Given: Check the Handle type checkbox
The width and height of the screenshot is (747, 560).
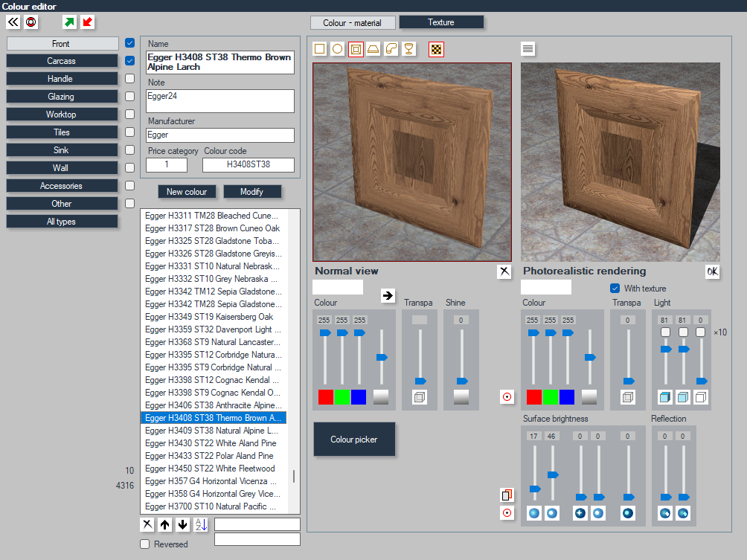Looking at the screenshot, I should [129, 79].
